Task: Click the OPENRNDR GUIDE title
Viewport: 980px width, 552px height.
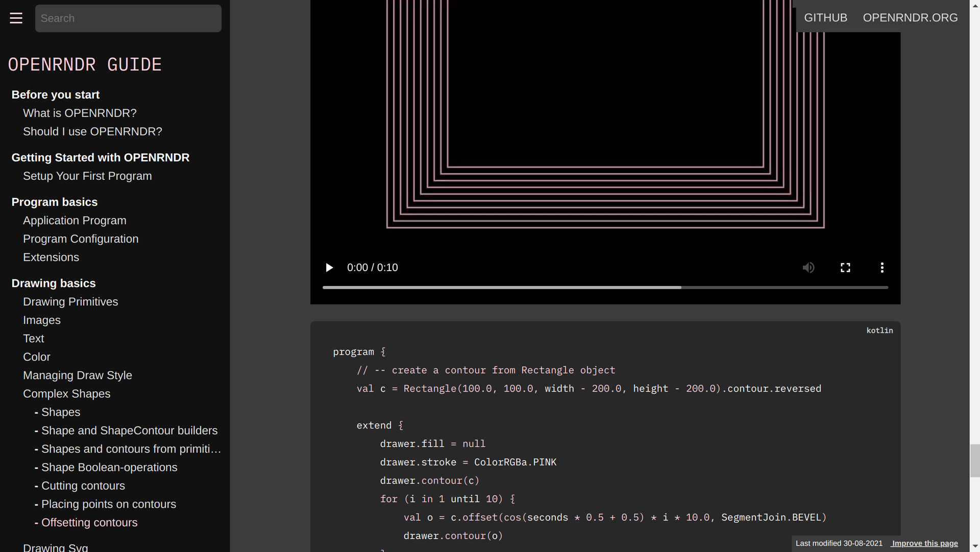Action: point(85,65)
